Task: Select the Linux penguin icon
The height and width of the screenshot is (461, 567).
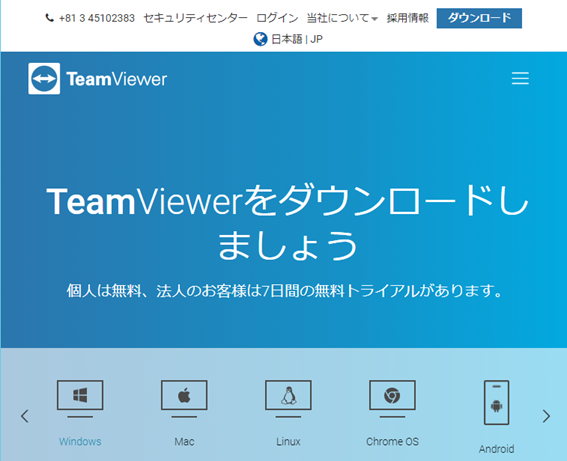Action: pyautogui.click(x=288, y=399)
